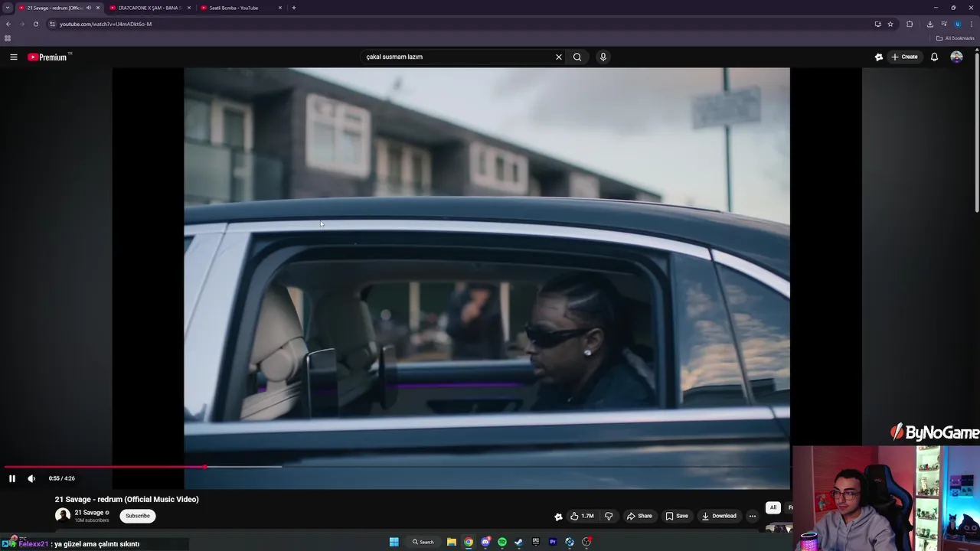Dislike the video
980x551 pixels.
(609, 516)
